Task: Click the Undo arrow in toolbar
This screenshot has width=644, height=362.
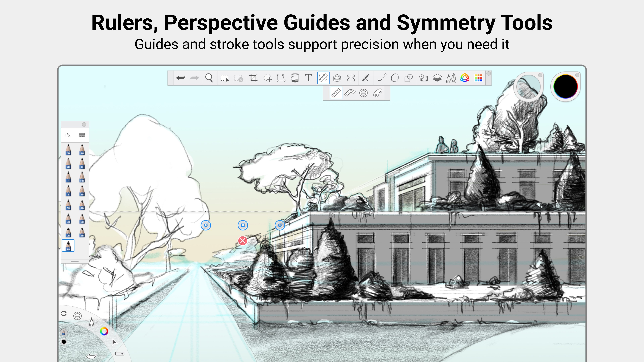Action: pos(180,78)
